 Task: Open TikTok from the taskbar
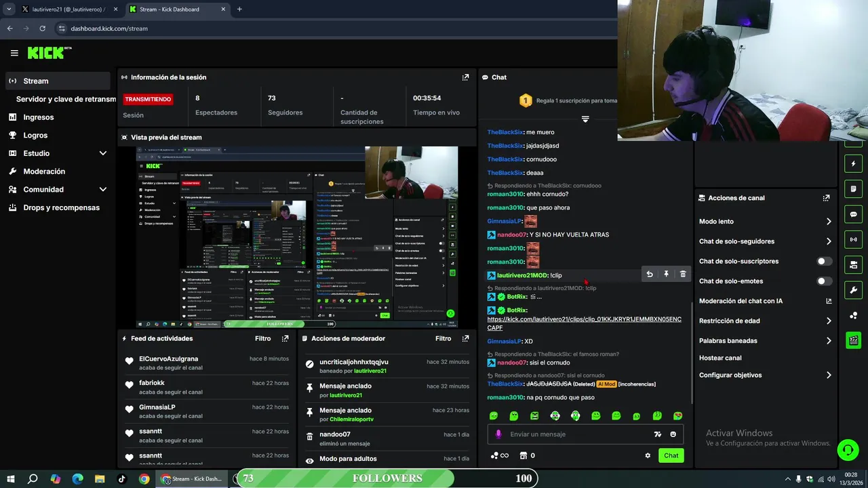coord(122,479)
